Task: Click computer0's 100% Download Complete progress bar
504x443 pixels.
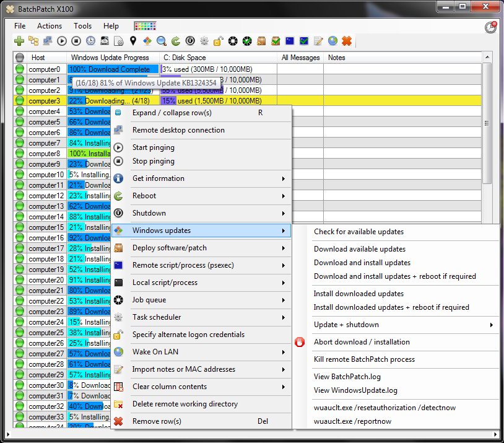Action: pyautogui.click(x=113, y=69)
